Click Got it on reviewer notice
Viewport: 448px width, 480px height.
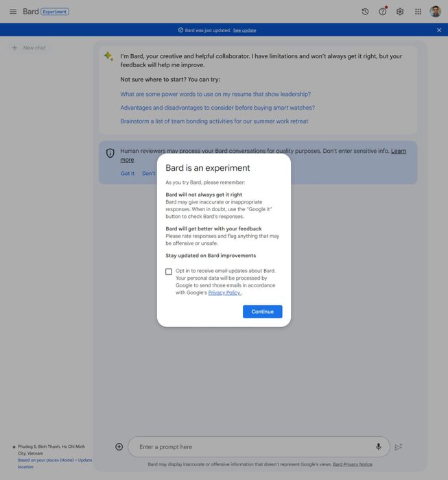point(128,173)
